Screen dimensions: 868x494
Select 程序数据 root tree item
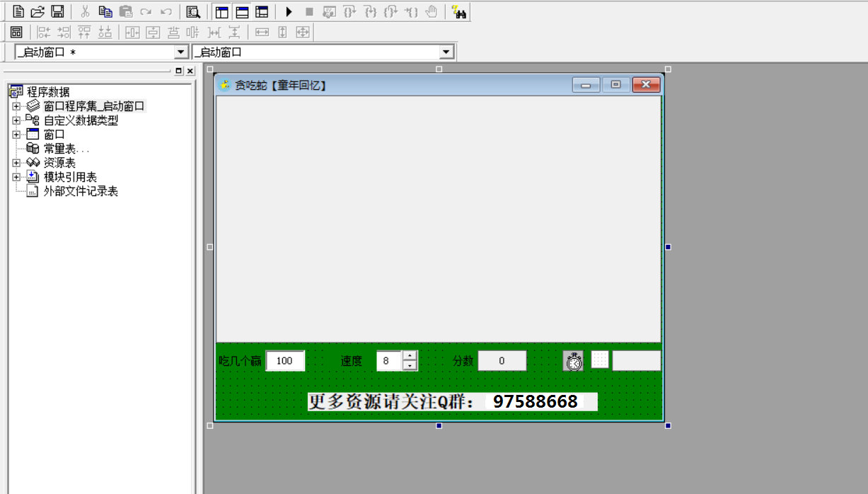[x=48, y=92]
